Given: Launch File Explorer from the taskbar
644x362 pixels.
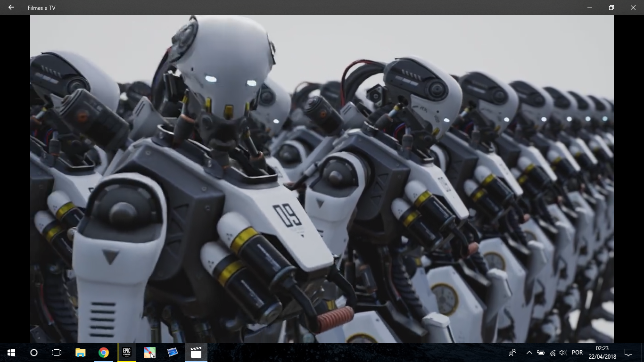Looking at the screenshot, I should pos(81,353).
